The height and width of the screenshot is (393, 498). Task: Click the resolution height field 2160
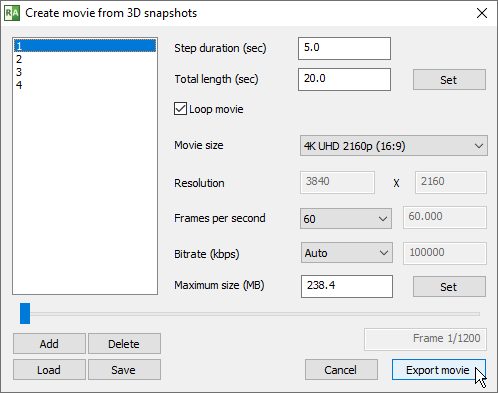tap(451, 182)
